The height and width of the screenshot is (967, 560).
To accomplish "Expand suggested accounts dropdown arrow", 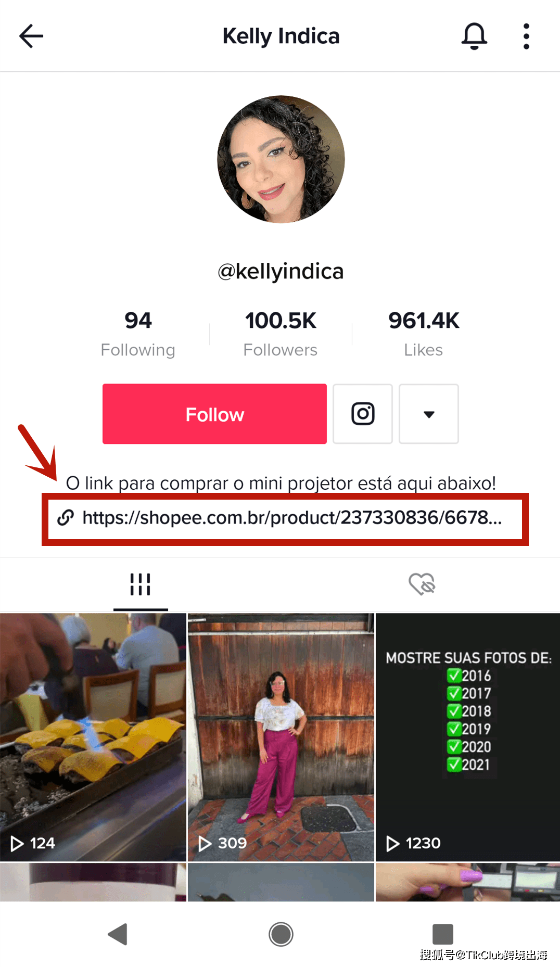I will point(429,414).
